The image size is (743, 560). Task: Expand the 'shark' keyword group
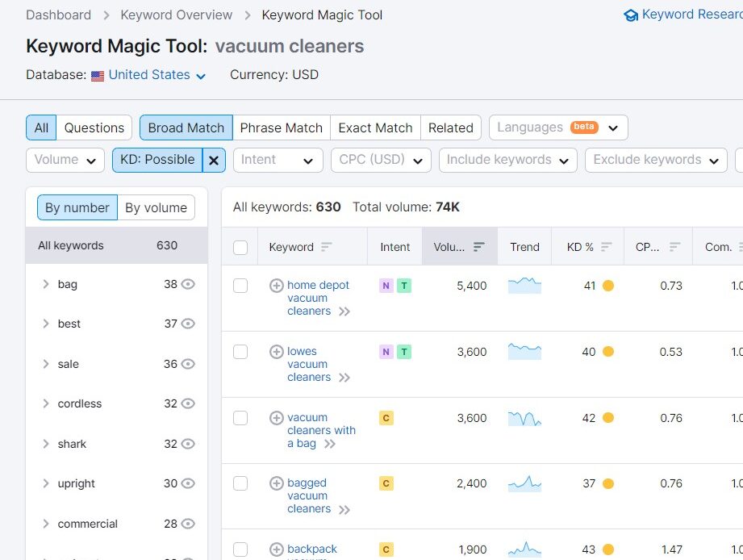[46, 444]
